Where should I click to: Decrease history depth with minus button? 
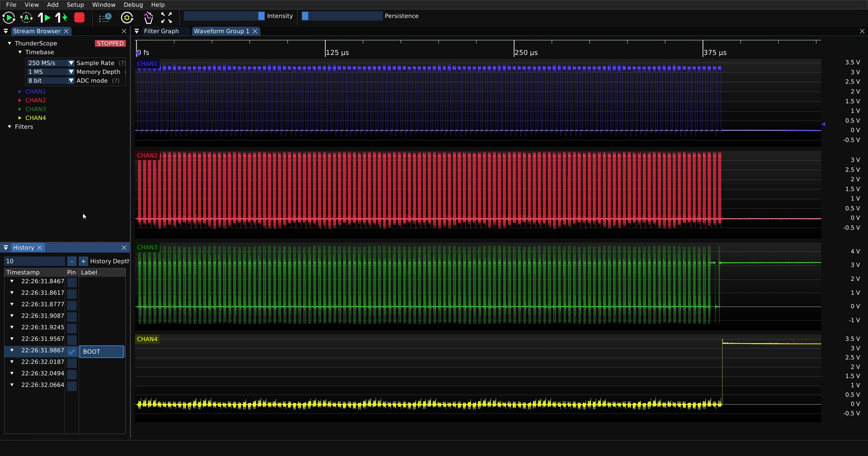[x=72, y=261]
